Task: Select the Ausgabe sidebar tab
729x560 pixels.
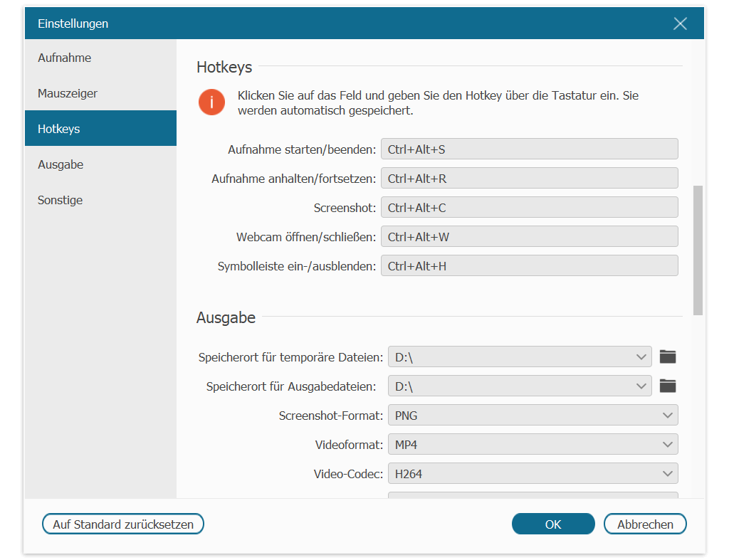Action: point(100,164)
